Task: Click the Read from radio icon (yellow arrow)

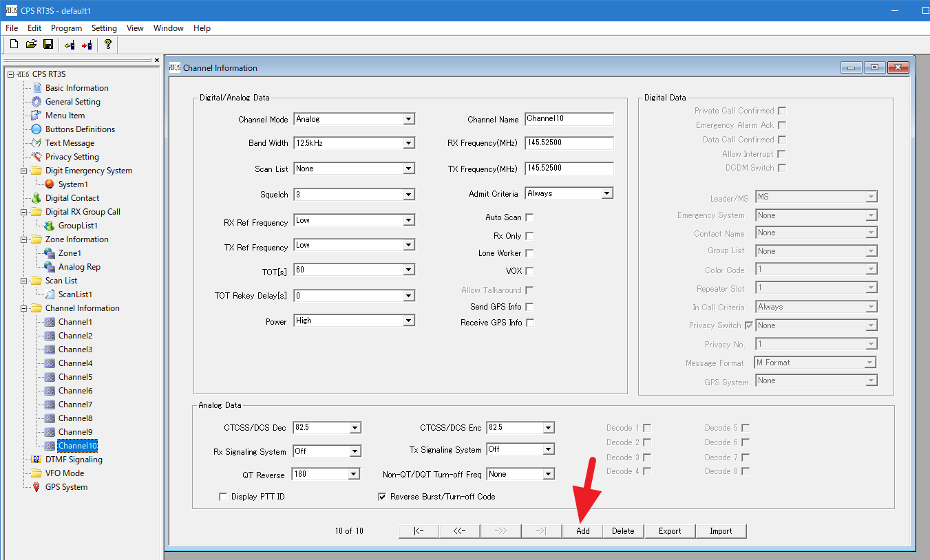Action: (70, 45)
